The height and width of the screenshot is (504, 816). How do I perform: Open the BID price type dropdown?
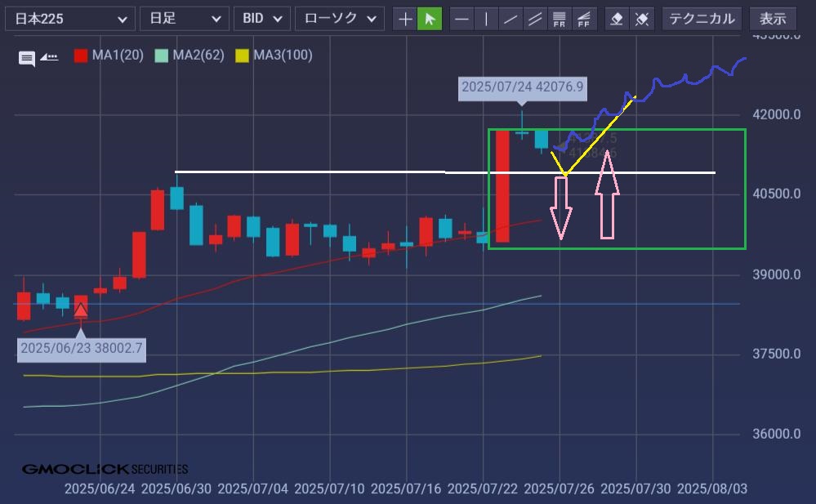[x=261, y=19]
